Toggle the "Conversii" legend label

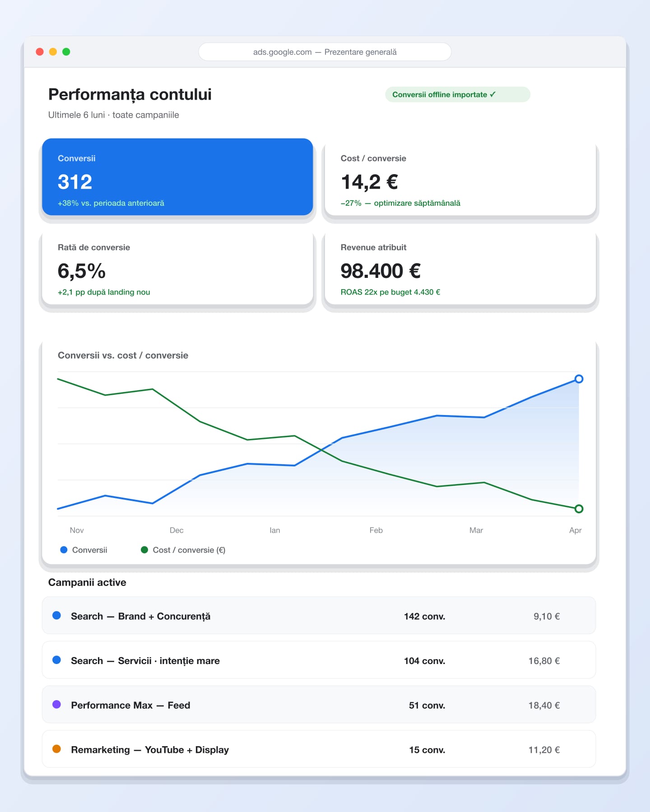coord(90,550)
